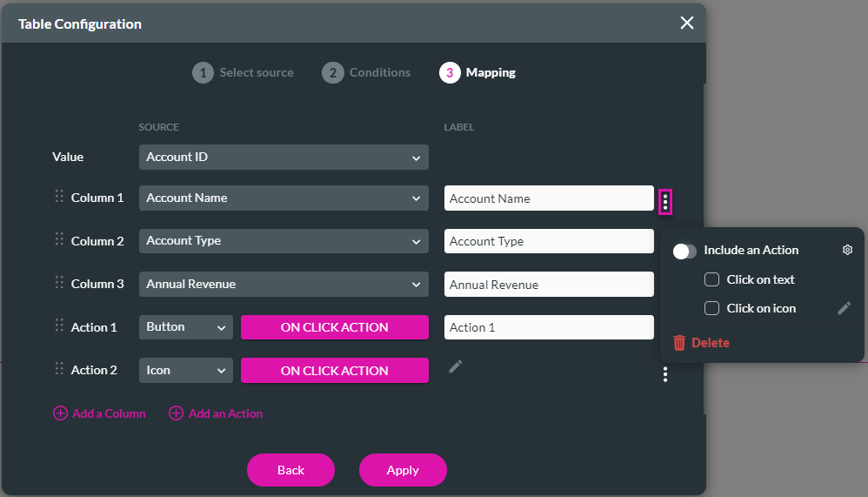Image resolution: width=868 pixels, height=497 pixels.
Task: Go to step 2 Conditions
Action: click(x=366, y=72)
